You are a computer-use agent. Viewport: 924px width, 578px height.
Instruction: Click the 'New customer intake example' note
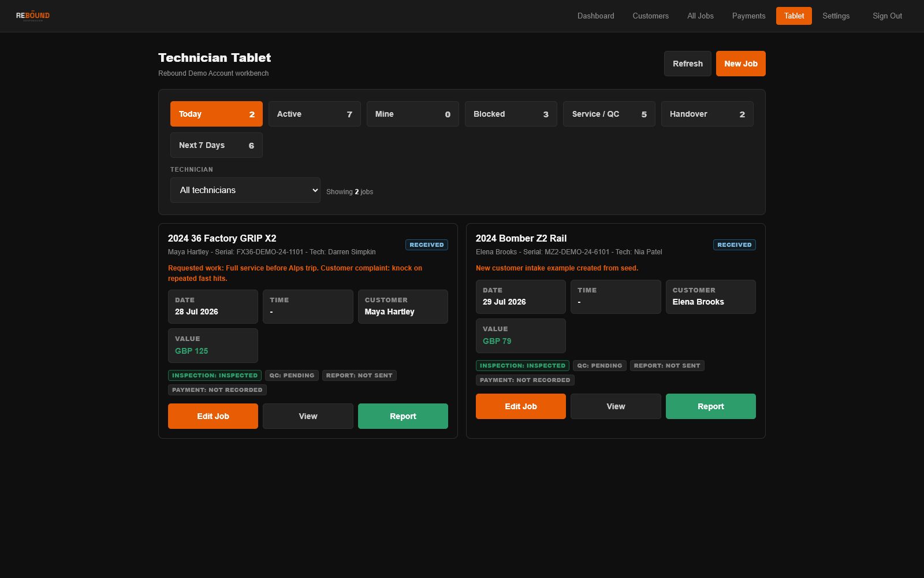click(x=557, y=268)
